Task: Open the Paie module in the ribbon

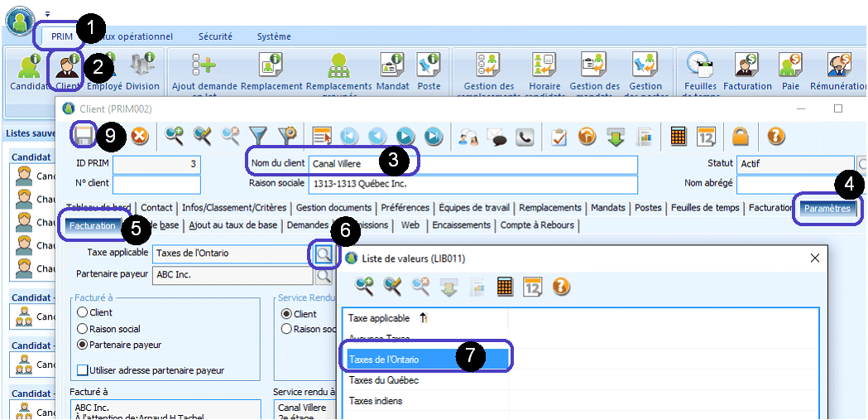Action: pyautogui.click(x=791, y=70)
